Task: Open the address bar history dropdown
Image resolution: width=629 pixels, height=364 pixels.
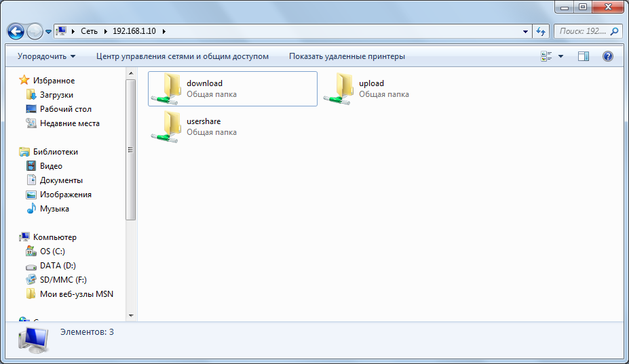Action: click(x=525, y=31)
